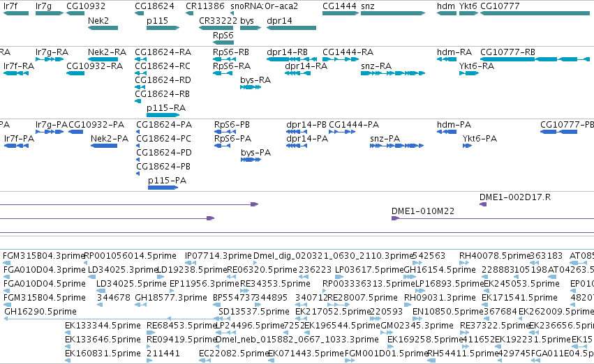Select the Ir7f-RA transcript label
This screenshot has height=364, width=594.
19,66
